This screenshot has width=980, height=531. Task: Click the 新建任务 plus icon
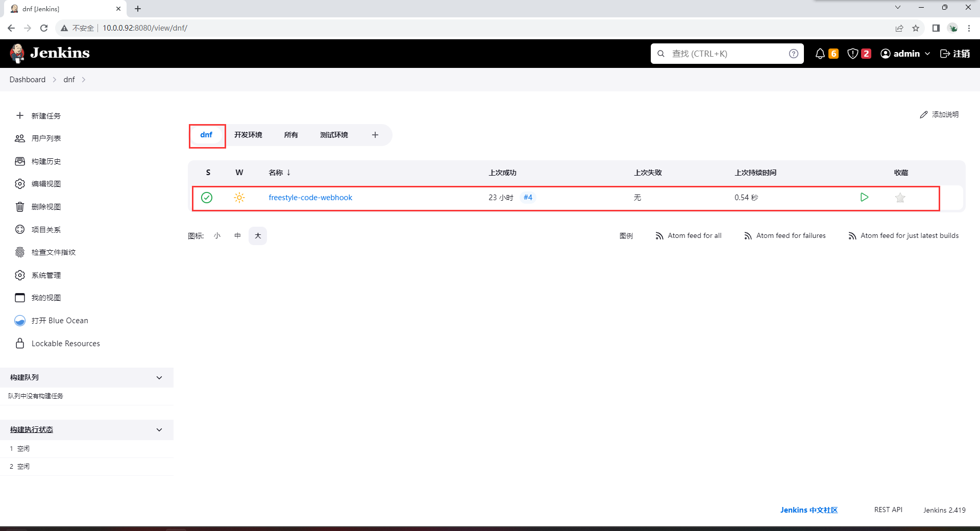(x=20, y=115)
